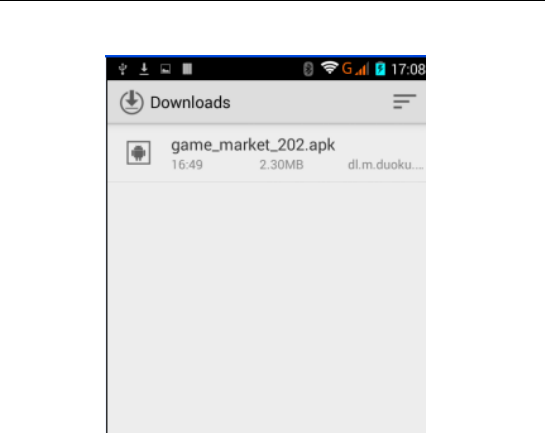The image size is (545, 433).
Task: Click the 2.30MB file size label
Action: point(282,165)
